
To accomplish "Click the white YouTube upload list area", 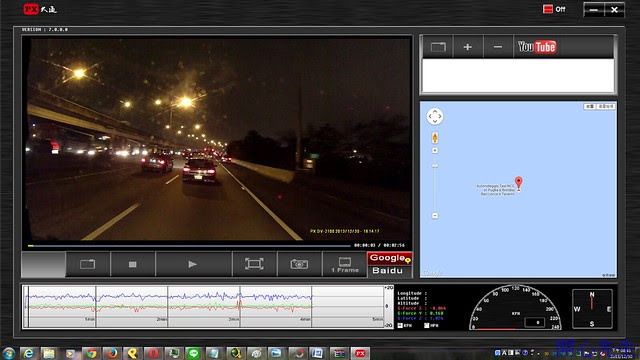I will tap(518, 76).
